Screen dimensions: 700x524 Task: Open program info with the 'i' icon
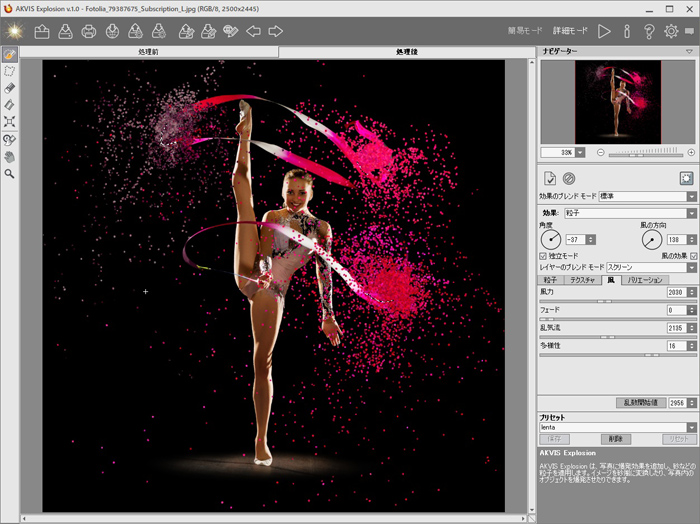click(627, 31)
